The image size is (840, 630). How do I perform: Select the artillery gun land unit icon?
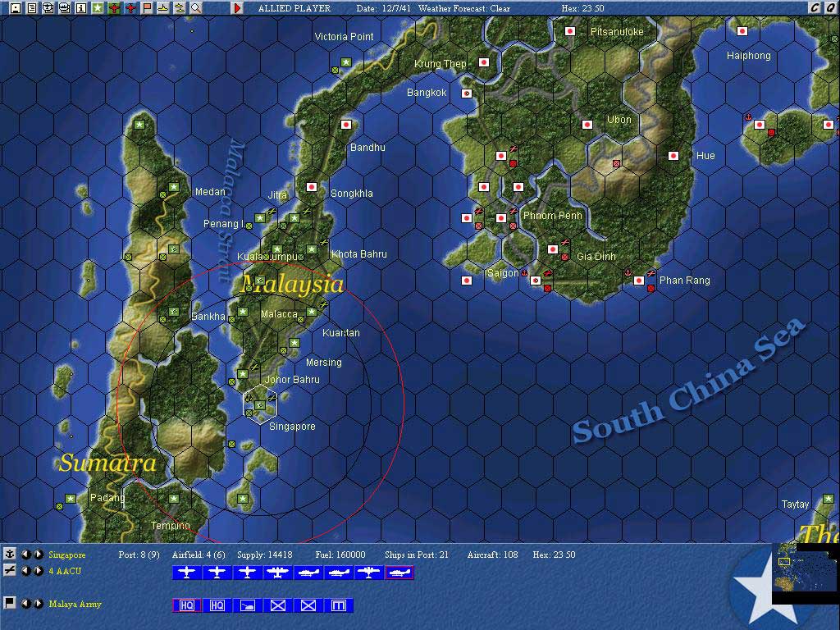248,605
